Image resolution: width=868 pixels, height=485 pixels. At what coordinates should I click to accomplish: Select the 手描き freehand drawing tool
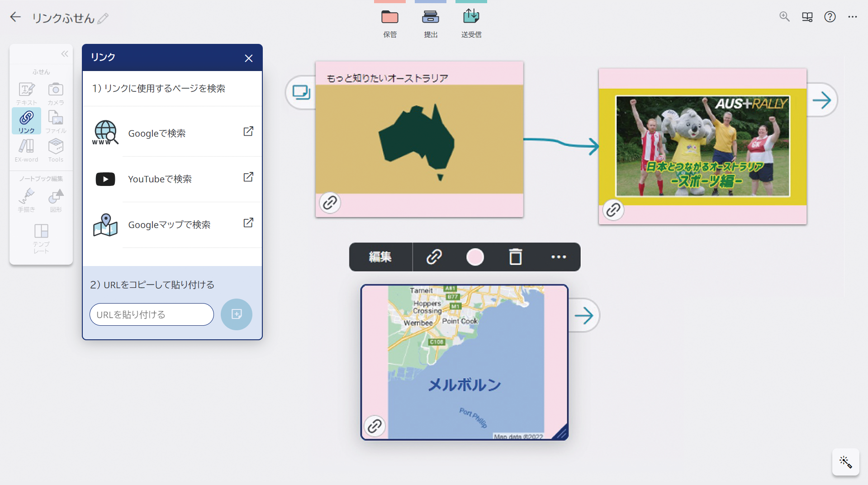[27, 200]
